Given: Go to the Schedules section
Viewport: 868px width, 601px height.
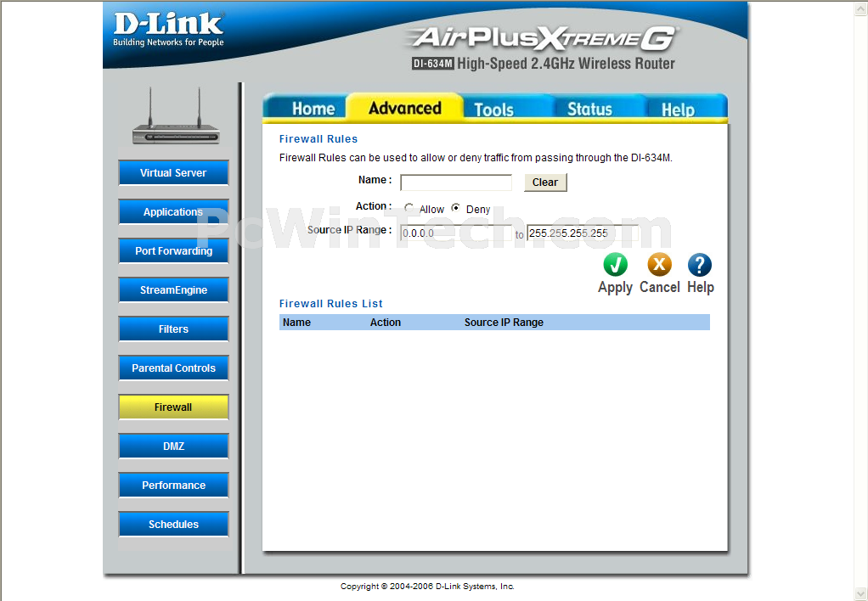Looking at the screenshot, I should (x=173, y=524).
